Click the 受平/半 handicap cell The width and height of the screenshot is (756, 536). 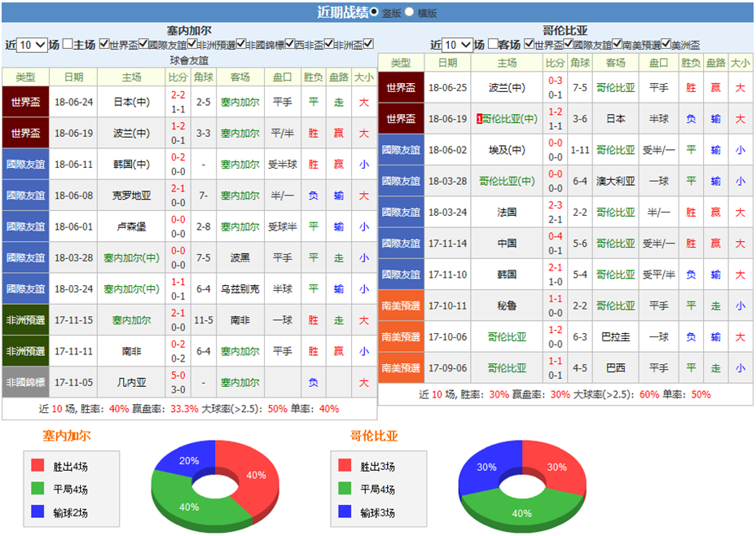tap(658, 275)
